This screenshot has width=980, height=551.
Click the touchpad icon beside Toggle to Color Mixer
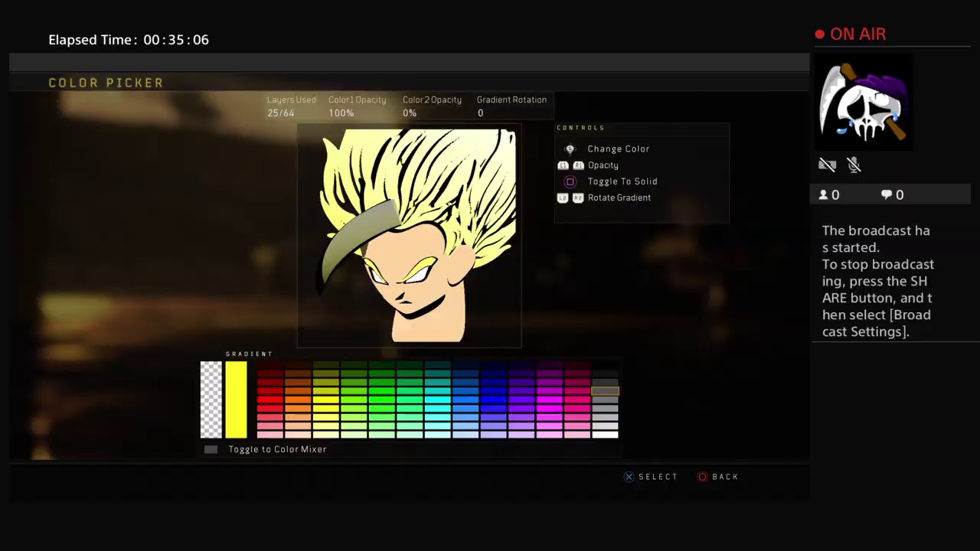point(211,449)
